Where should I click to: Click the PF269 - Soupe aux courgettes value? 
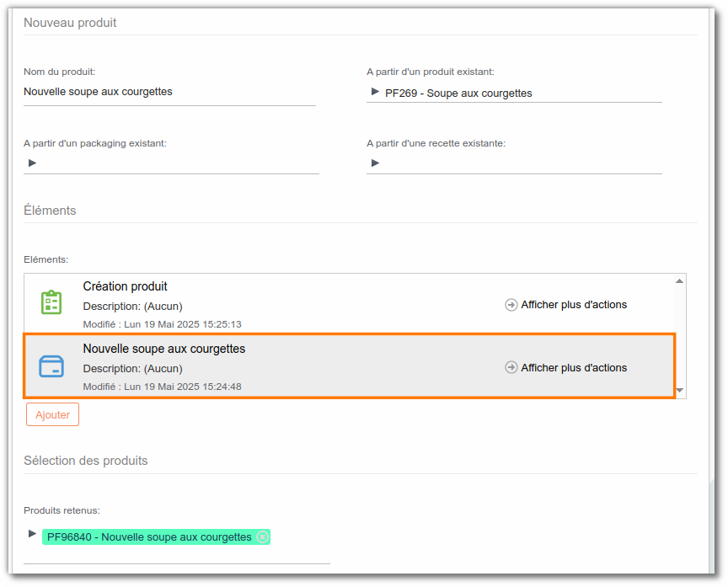click(x=458, y=93)
